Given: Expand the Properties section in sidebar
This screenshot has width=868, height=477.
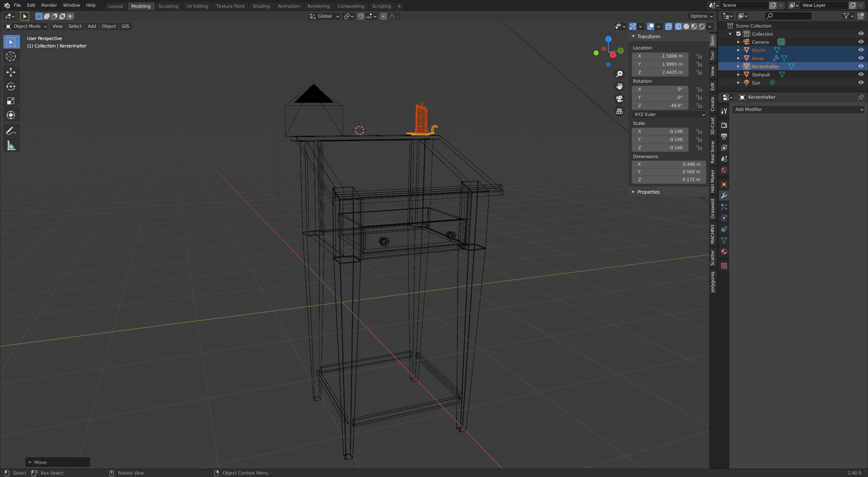Looking at the screenshot, I should (648, 192).
